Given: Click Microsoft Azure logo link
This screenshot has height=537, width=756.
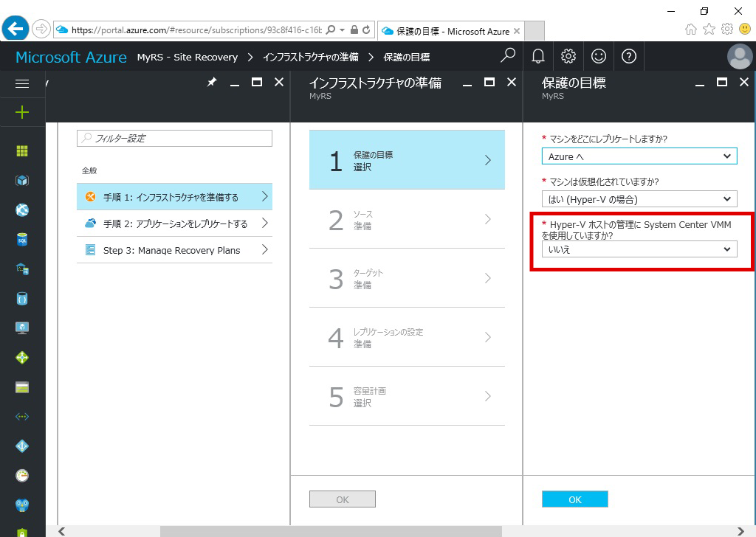Looking at the screenshot, I should (x=72, y=57).
